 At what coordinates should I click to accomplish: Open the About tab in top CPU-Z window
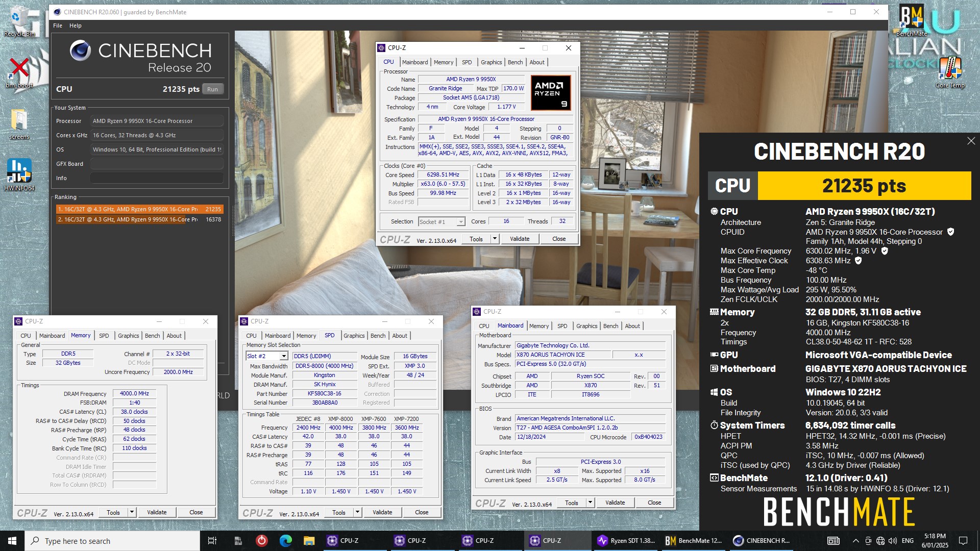point(537,62)
